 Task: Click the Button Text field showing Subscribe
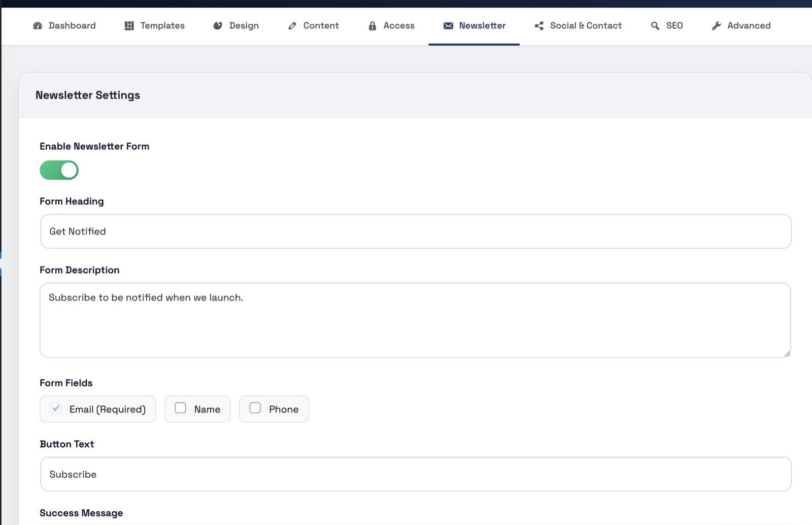(x=415, y=474)
